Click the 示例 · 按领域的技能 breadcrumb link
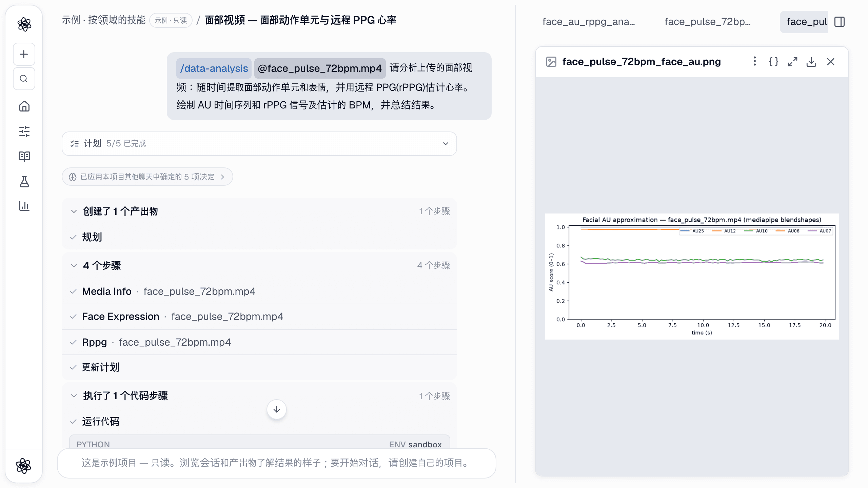Screen dimensions: 868x488 point(103,20)
